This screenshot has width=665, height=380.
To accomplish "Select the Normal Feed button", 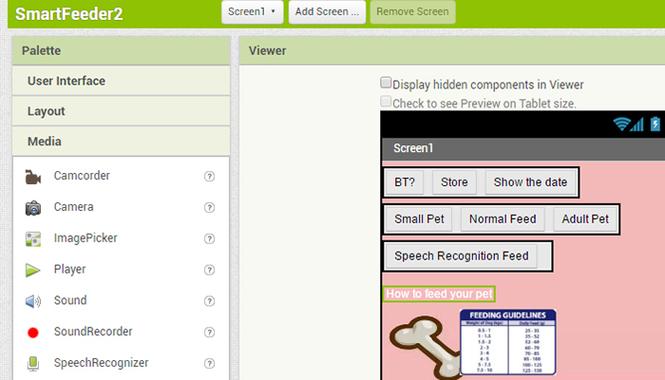I will point(503,219).
